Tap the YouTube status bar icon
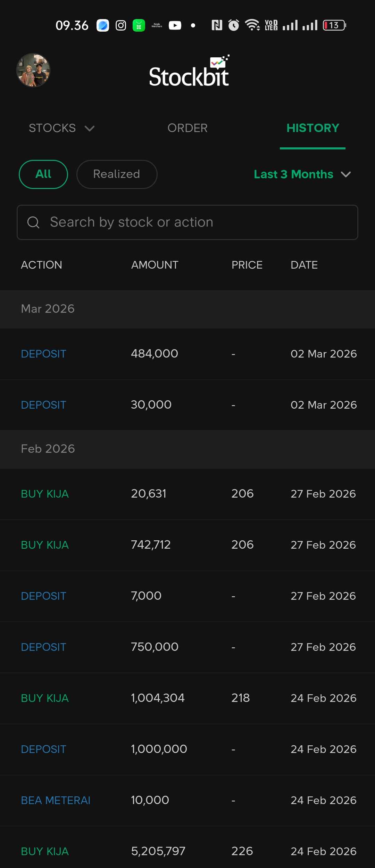The image size is (375, 868). point(175,25)
